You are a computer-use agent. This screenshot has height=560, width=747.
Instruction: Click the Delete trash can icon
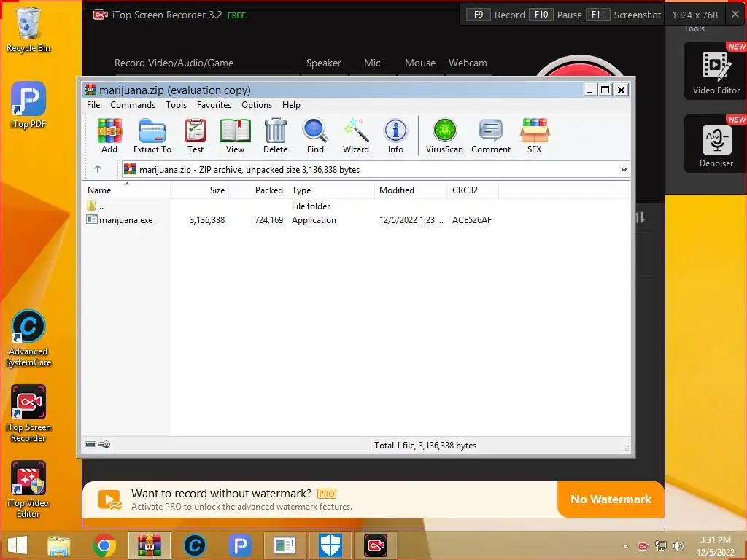[275, 136]
